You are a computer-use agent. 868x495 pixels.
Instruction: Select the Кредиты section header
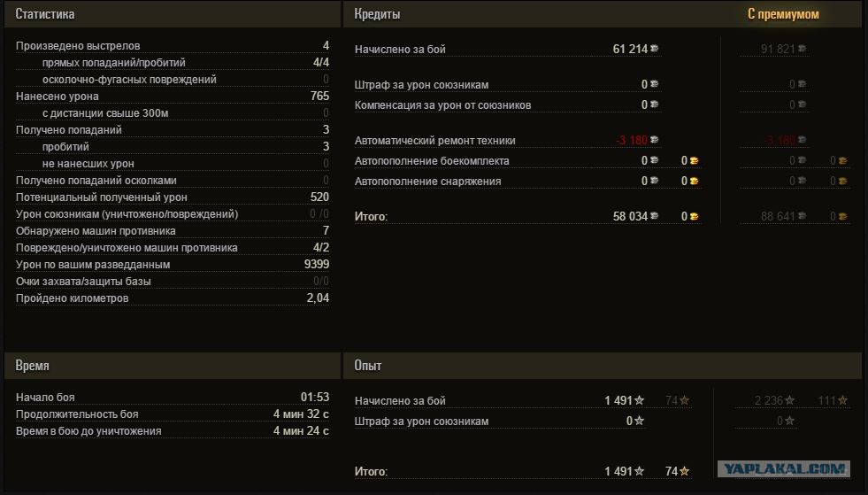pos(377,14)
